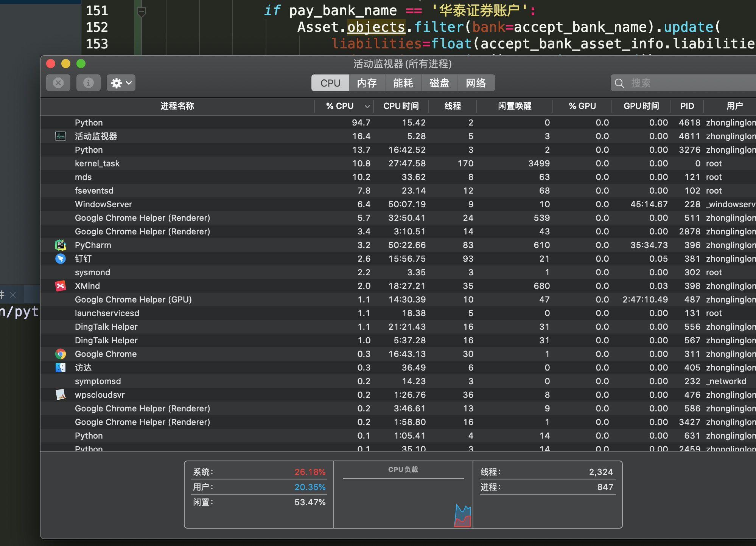The image size is (756, 546).
Task: Select the CPU tab
Action: tap(330, 83)
